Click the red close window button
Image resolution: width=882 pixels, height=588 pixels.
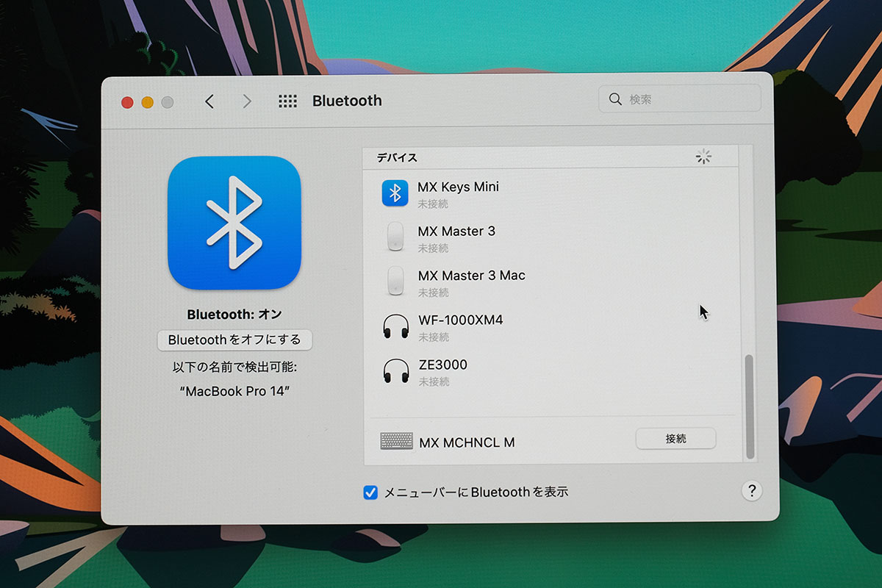point(127,103)
